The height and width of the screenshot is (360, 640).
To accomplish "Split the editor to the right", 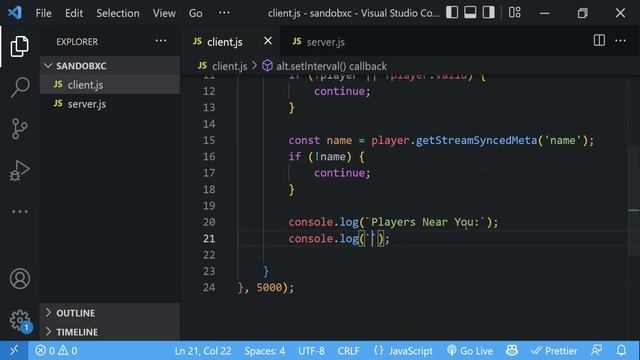I will (599, 40).
